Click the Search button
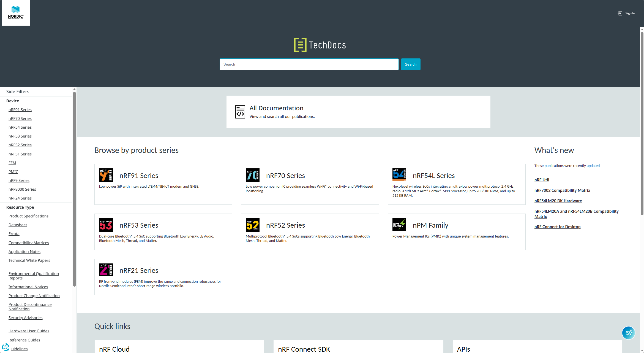The image size is (644, 353). pyautogui.click(x=411, y=64)
